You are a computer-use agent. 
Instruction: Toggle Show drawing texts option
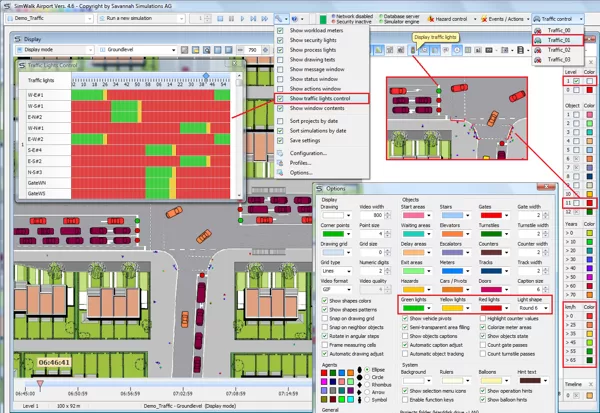(280, 60)
